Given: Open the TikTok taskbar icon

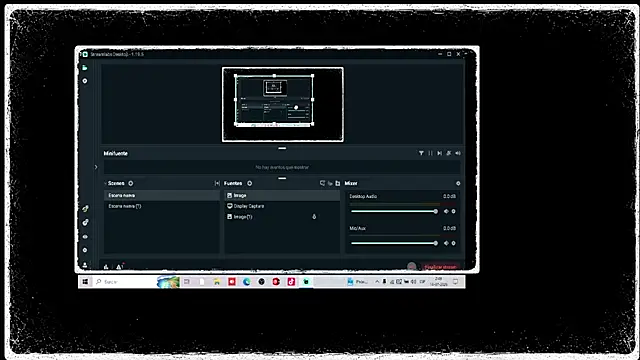Looking at the screenshot, I should tap(291, 282).
